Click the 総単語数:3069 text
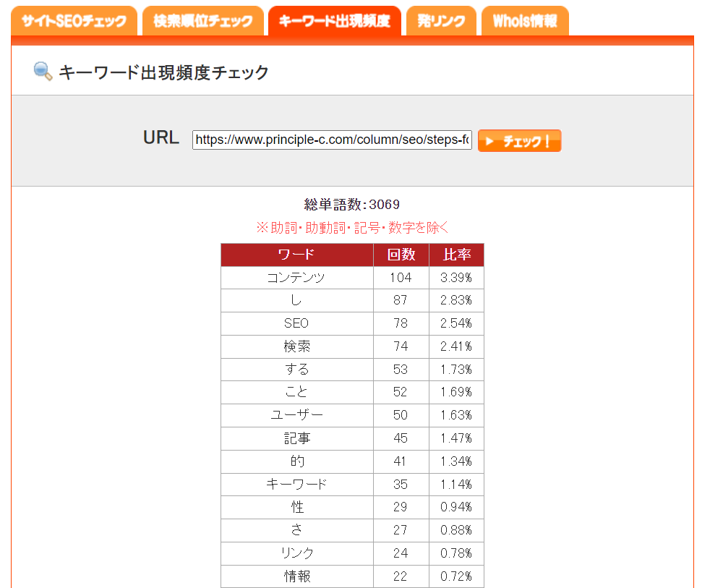This screenshot has width=710, height=588. (x=352, y=205)
